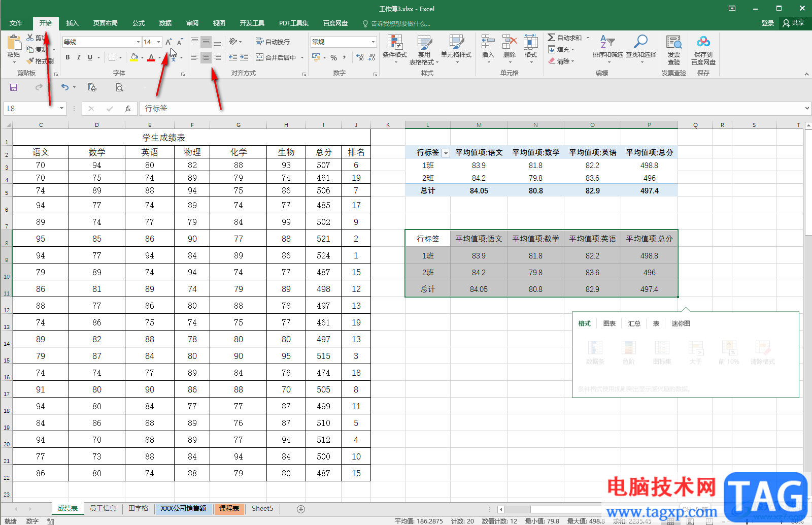Click the Insert Function fx icon
The height and width of the screenshot is (525, 812).
coord(128,108)
